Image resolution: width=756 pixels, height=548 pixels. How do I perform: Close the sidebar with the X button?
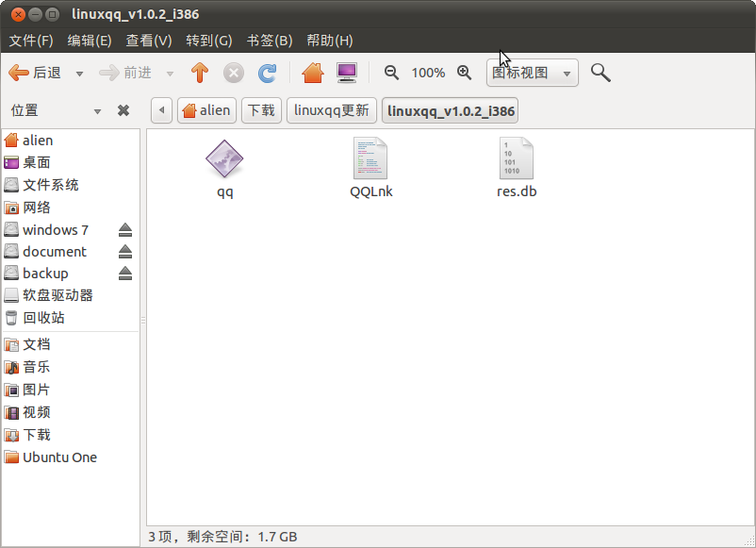click(123, 110)
